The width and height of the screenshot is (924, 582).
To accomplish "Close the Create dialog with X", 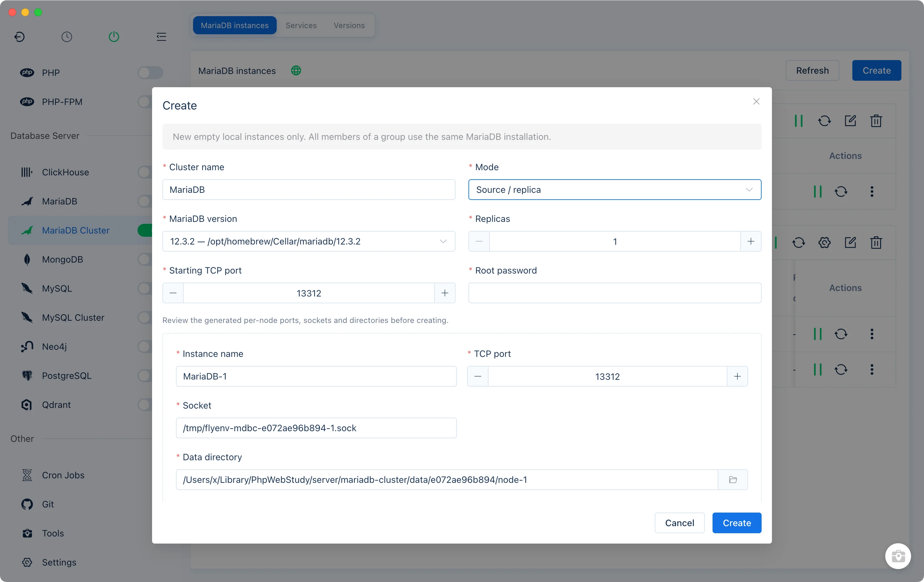I will (756, 101).
